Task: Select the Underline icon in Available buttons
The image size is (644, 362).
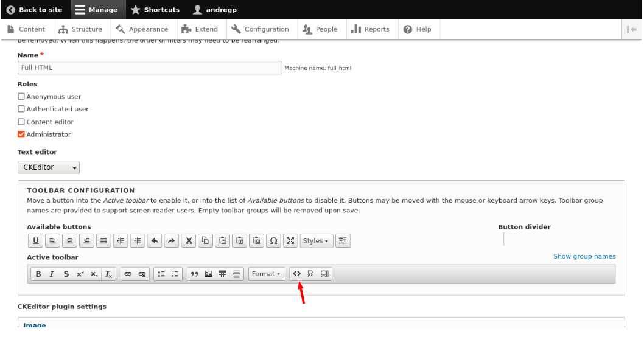Action: coord(35,240)
